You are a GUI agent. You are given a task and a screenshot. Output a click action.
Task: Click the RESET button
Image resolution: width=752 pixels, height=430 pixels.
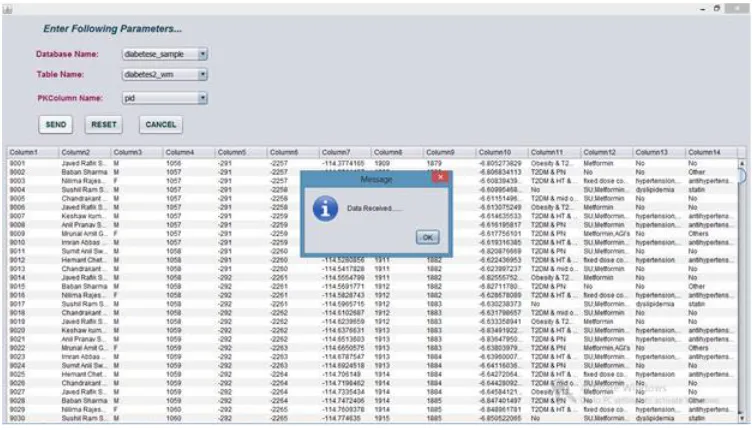104,125
